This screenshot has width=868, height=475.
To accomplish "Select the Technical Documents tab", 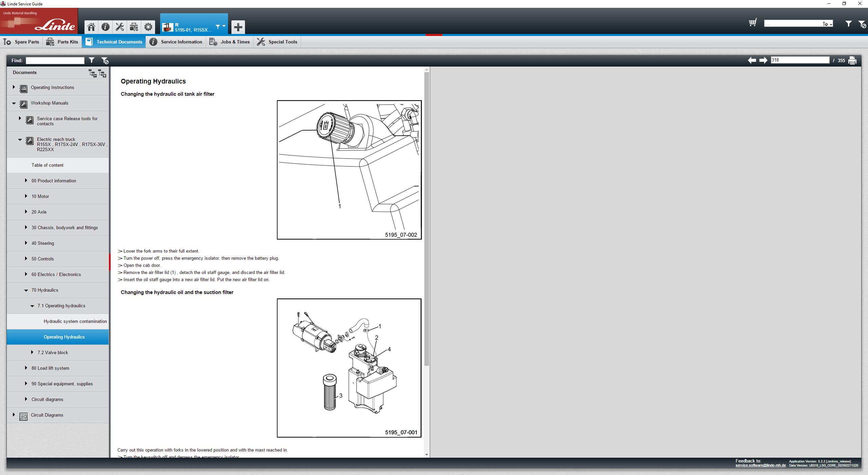I will pos(114,42).
